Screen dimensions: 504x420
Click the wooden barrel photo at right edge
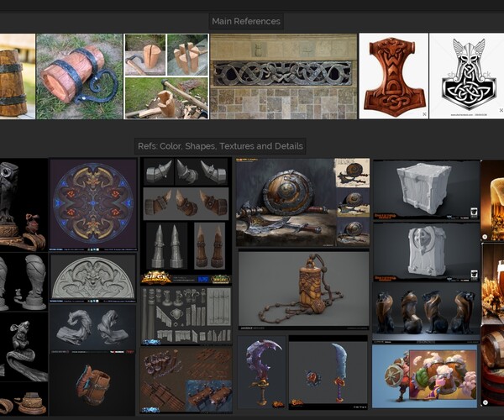pyautogui.click(x=493, y=365)
